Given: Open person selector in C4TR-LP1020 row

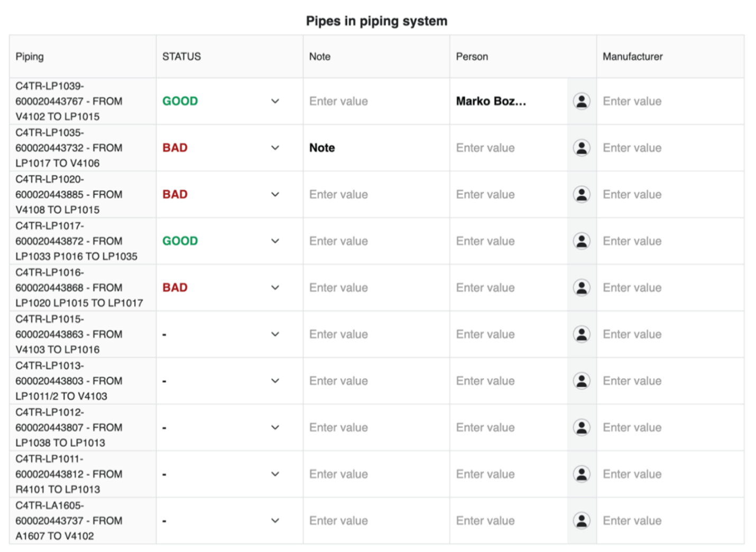Looking at the screenshot, I should tap(582, 194).
